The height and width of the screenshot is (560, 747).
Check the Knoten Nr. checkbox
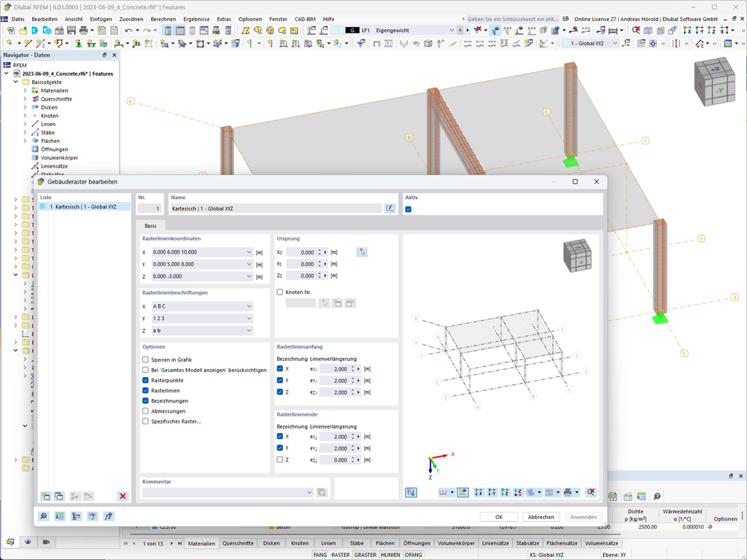pos(279,292)
